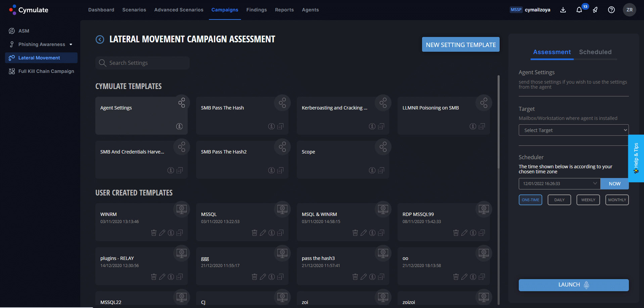Switch to the Assessment tab
Screen dimensions: 644x308
pyautogui.click(x=552, y=52)
